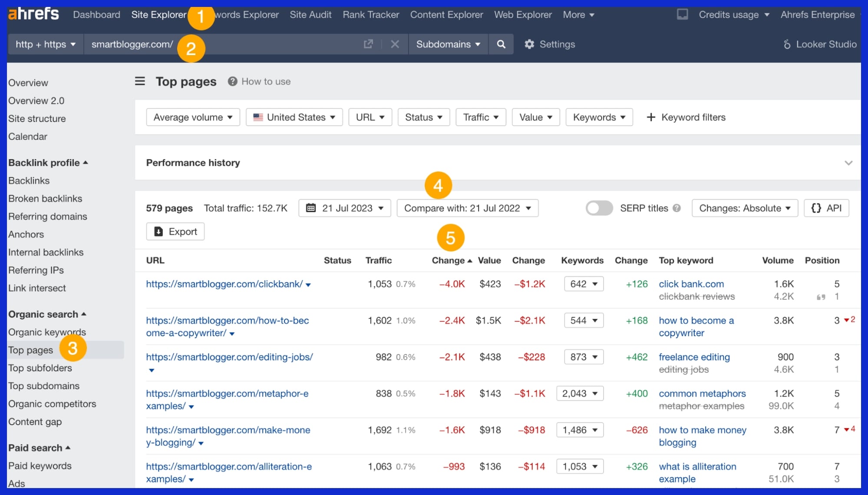Select Overview 2.0 in sidebar

(x=36, y=101)
